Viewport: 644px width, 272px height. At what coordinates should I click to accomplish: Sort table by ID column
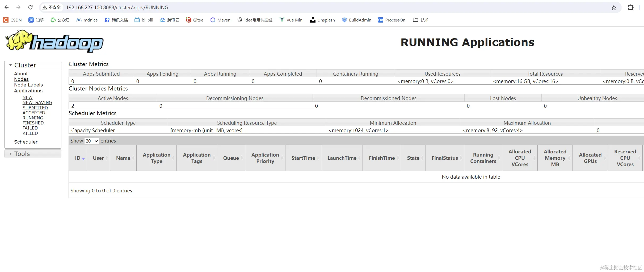pos(78,158)
